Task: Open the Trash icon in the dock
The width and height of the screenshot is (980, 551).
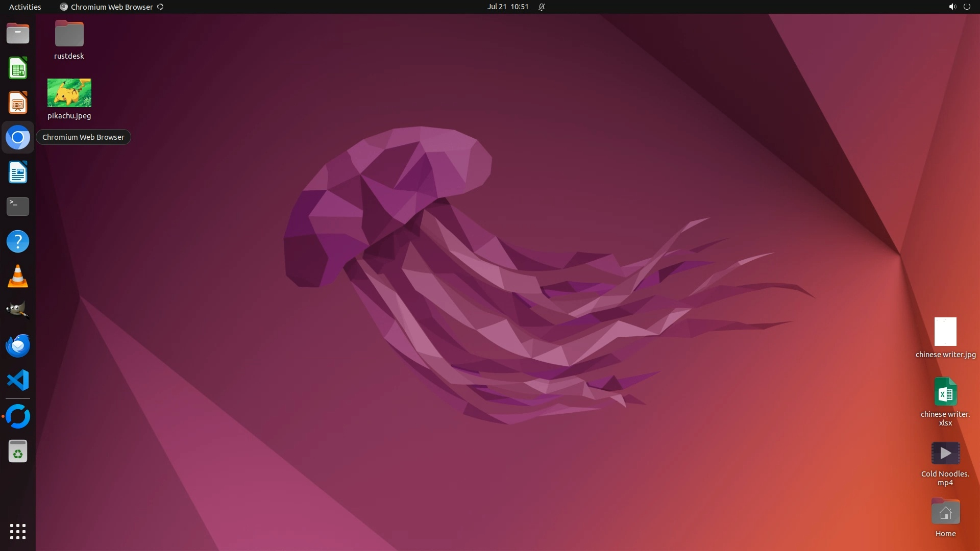Action: point(18,452)
